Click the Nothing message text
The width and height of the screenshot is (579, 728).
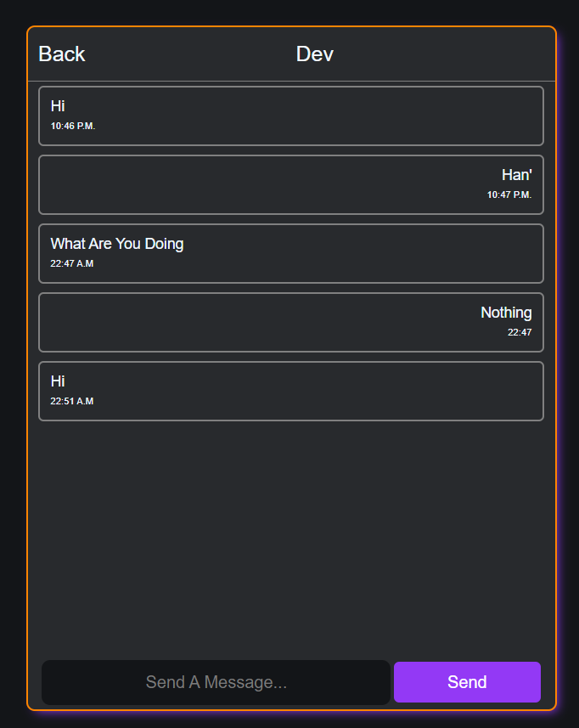[506, 313]
